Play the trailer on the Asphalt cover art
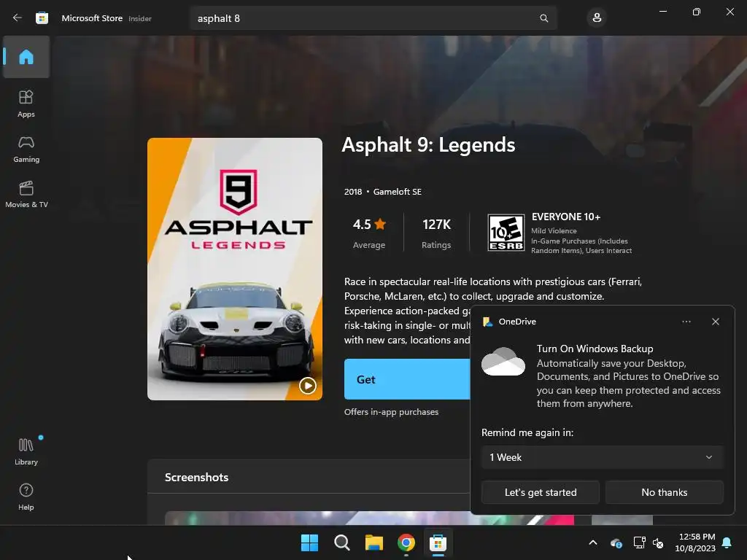747x560 pixels. [307, 385]
